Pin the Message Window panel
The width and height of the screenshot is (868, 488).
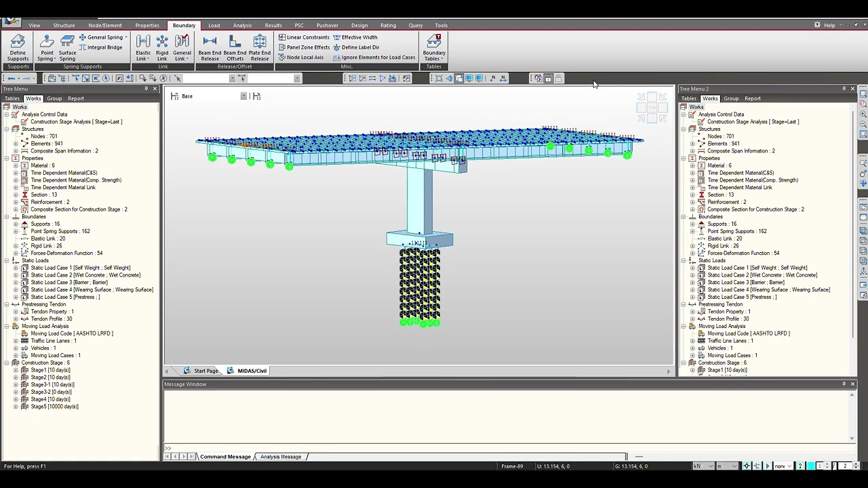point(844,384)
